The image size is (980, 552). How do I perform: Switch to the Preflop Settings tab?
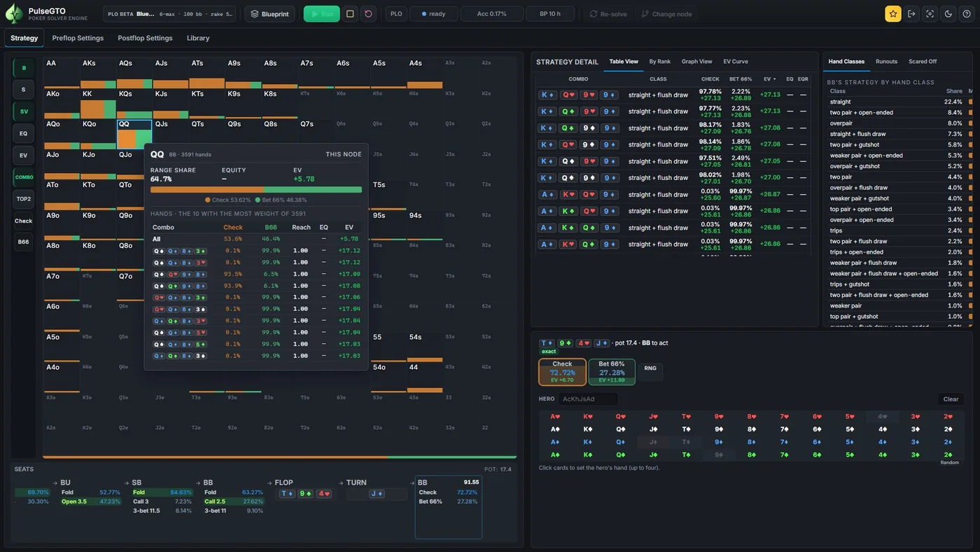(78, 38)
